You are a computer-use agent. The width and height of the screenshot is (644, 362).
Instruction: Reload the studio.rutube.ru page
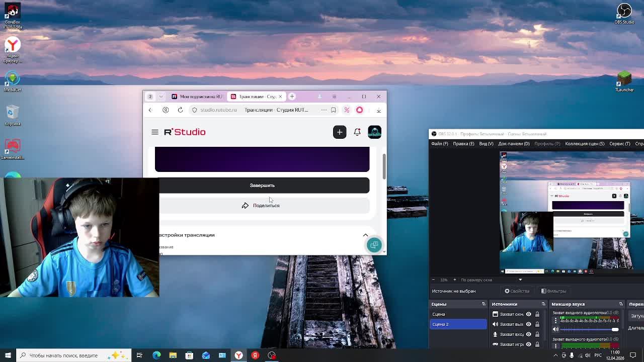(x=180, y=110)
